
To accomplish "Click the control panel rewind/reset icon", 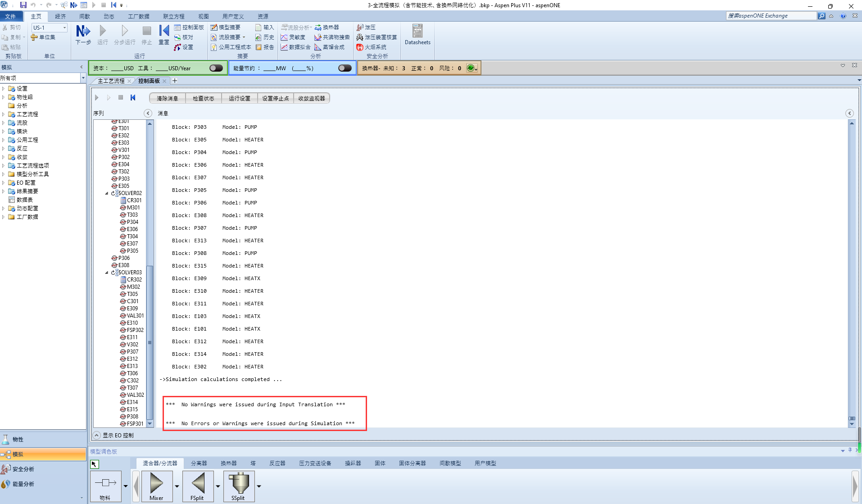I will click(133, 98).
